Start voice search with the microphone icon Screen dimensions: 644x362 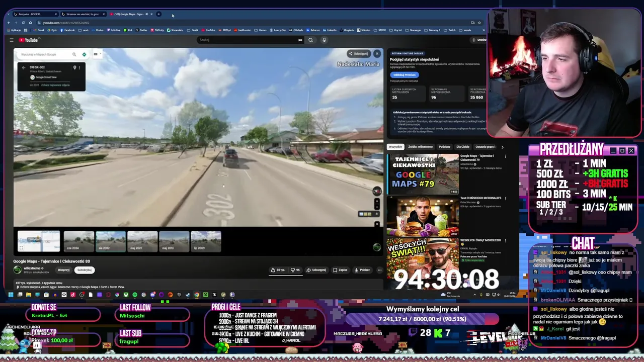[324, 40]
